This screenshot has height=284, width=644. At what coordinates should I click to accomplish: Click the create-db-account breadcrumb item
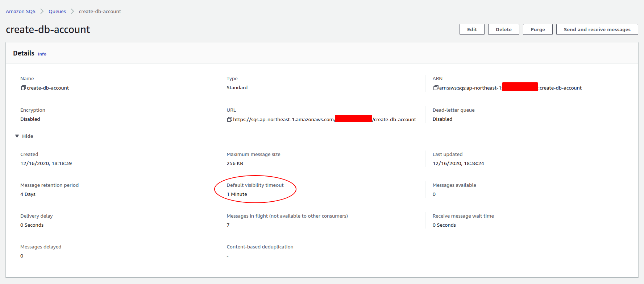pos(100,11)
